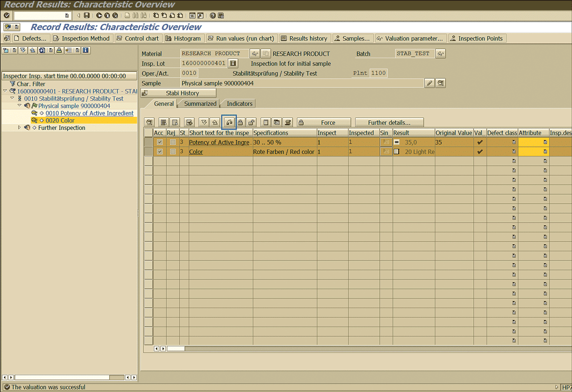Collapse the 0010 Stability Test tree node

[x=12, y=98]
